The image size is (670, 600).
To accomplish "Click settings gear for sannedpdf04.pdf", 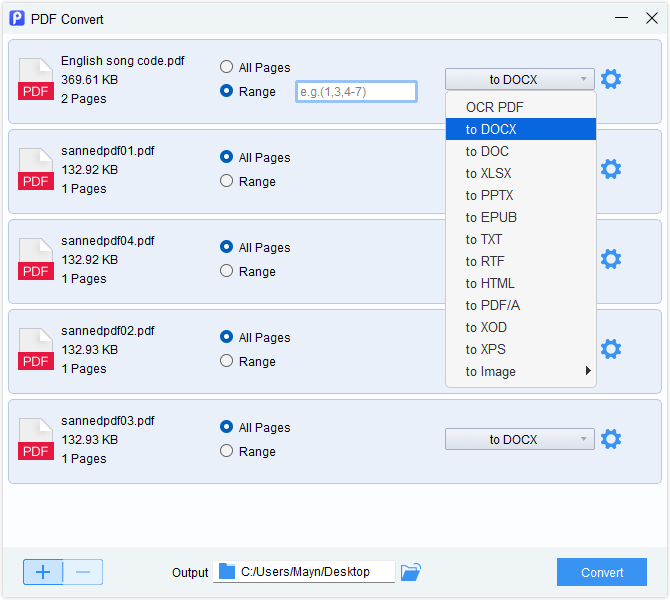I will 611,259.
